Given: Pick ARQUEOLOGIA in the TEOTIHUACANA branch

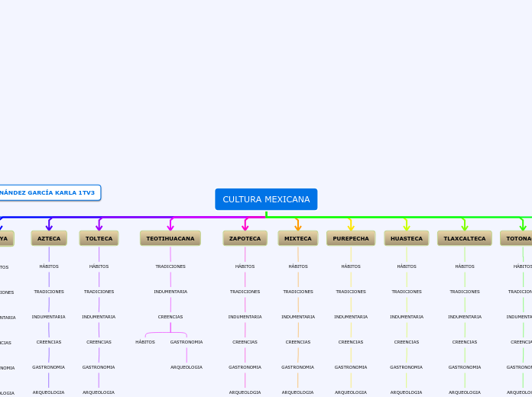Looking at the screenshot, I should 187,367.
